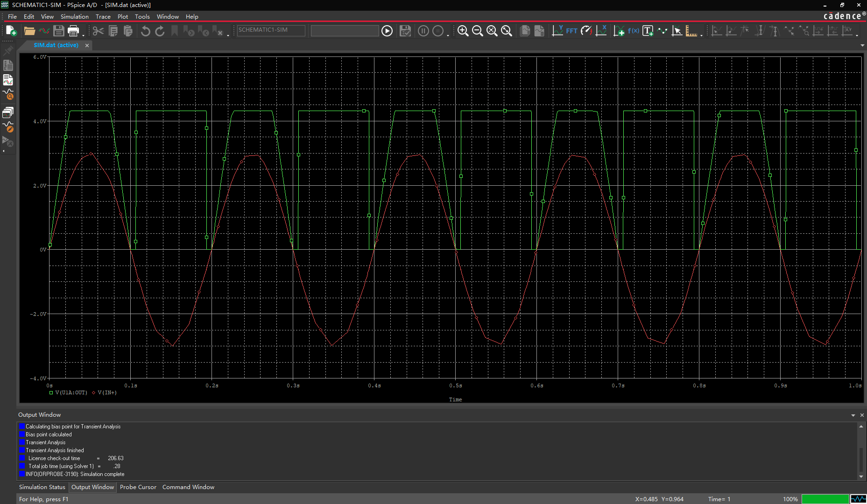The image size is (867, 504).
Task: Switch to the Simulation Status tab
Action: (x=42, y=487)
